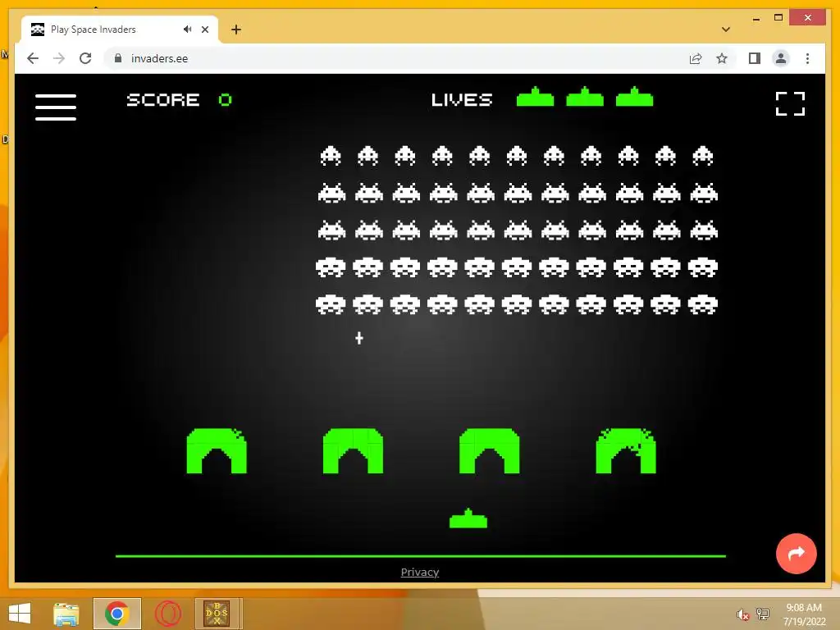
Task: Click the top-left squid invader
Action: click(331, 156)
